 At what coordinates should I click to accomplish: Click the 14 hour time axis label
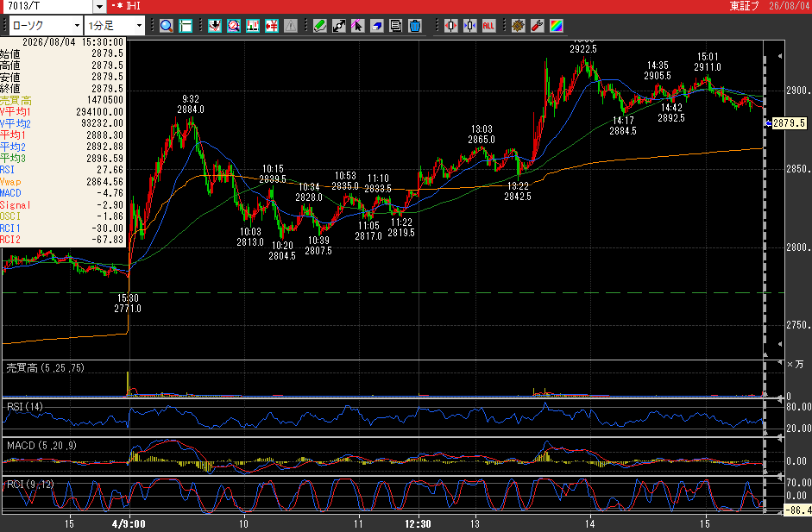590,523
